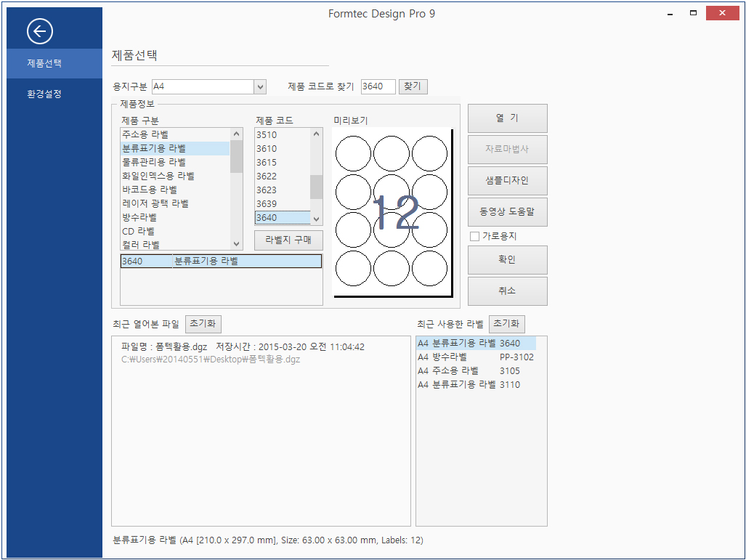Select 주소용 라벨 in product category list
This screenshot has width=746, height=560.
click(x=175, y=134)
